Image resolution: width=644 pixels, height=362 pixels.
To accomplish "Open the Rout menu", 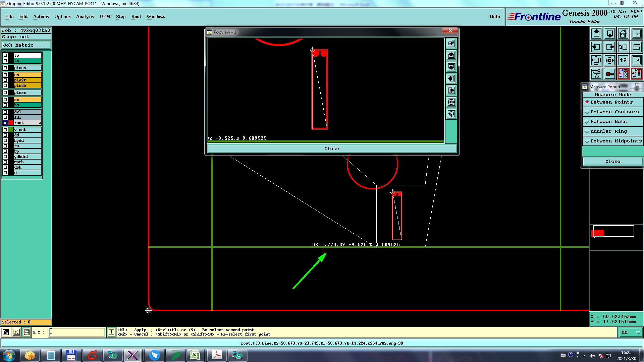I will coord(136,16).
